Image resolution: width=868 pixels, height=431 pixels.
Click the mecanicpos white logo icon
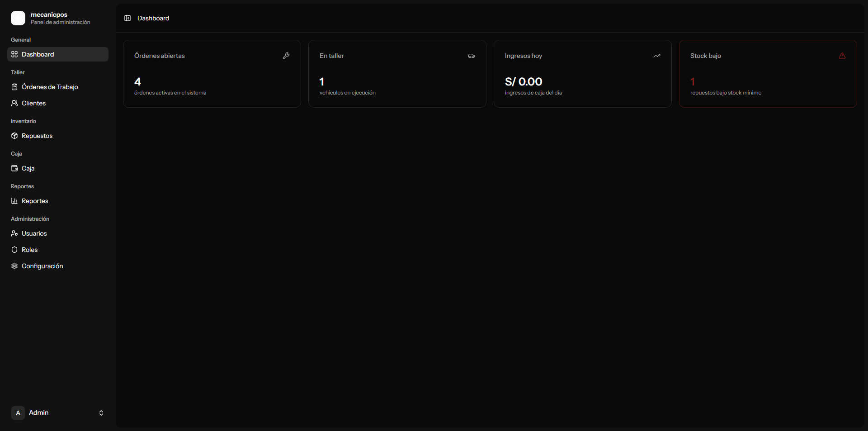[18, 18]
